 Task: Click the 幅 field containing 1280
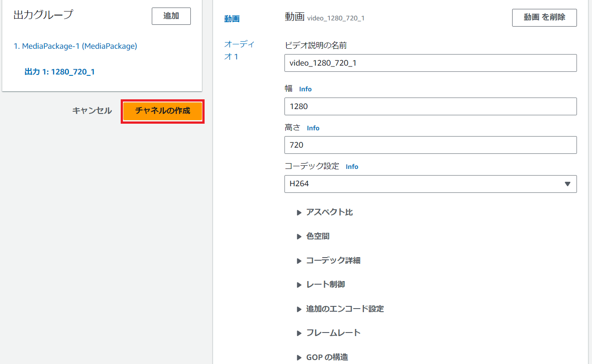[430, 106]
